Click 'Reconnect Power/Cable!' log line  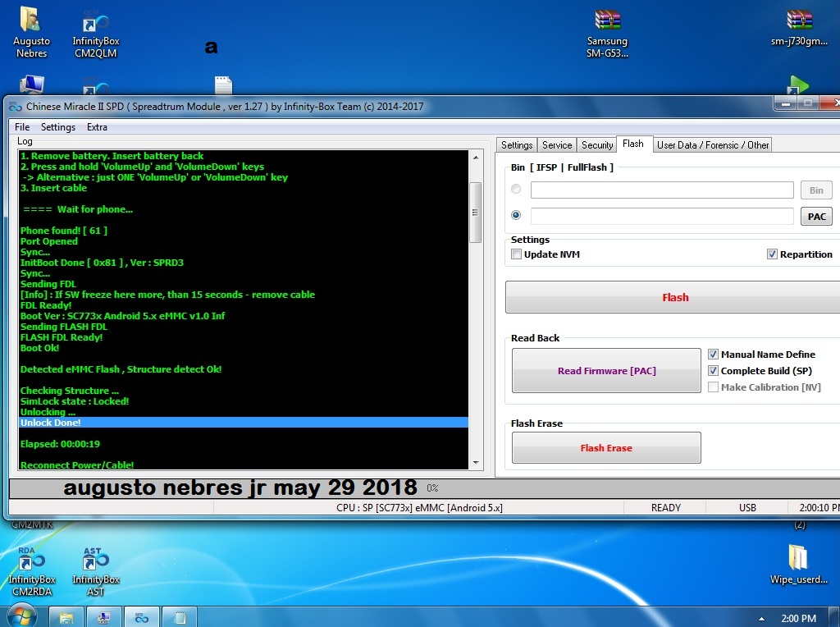click(77, 465)
